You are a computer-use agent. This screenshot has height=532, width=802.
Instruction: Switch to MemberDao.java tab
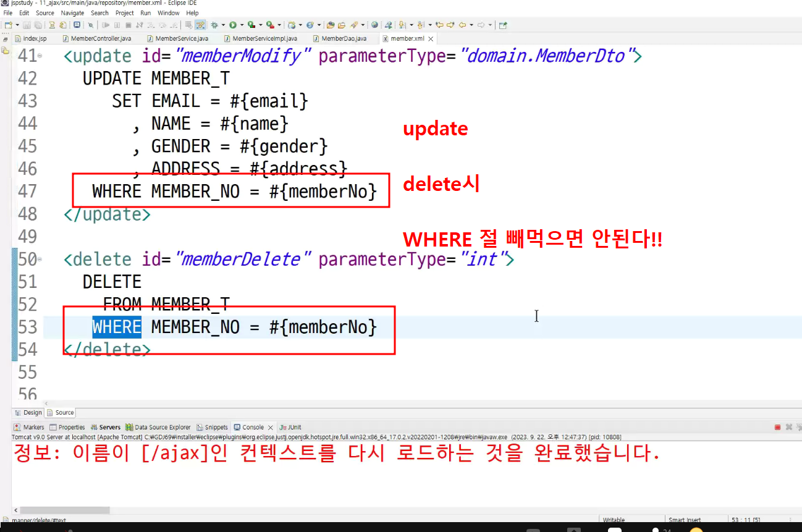[x=339, y=38]
